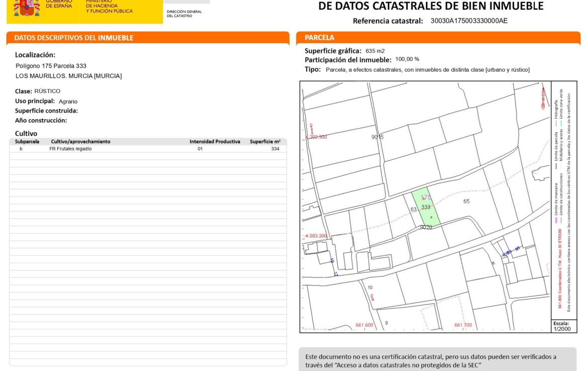Click the Intensidad Productiva column header

tap(215, 142)
